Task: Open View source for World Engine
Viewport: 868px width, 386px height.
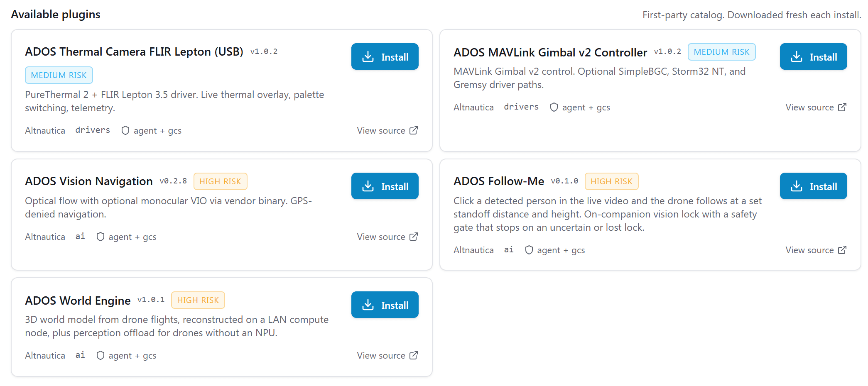Action: tap(387, 355)
